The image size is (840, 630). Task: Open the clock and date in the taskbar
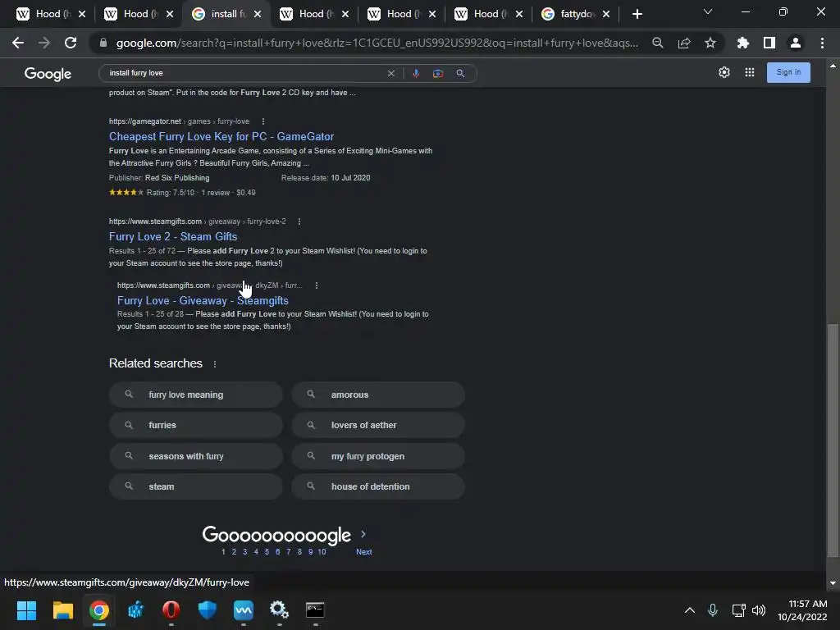pos(802,610)
